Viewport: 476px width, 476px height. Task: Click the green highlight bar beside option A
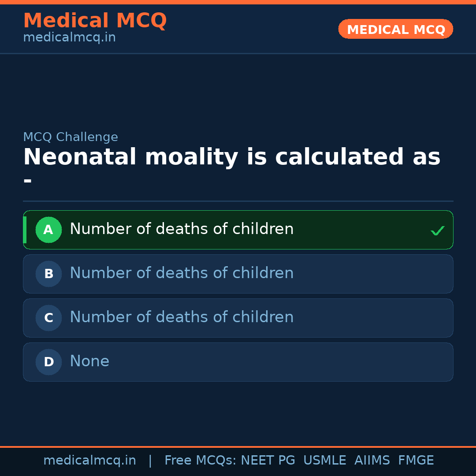[24, 230]
